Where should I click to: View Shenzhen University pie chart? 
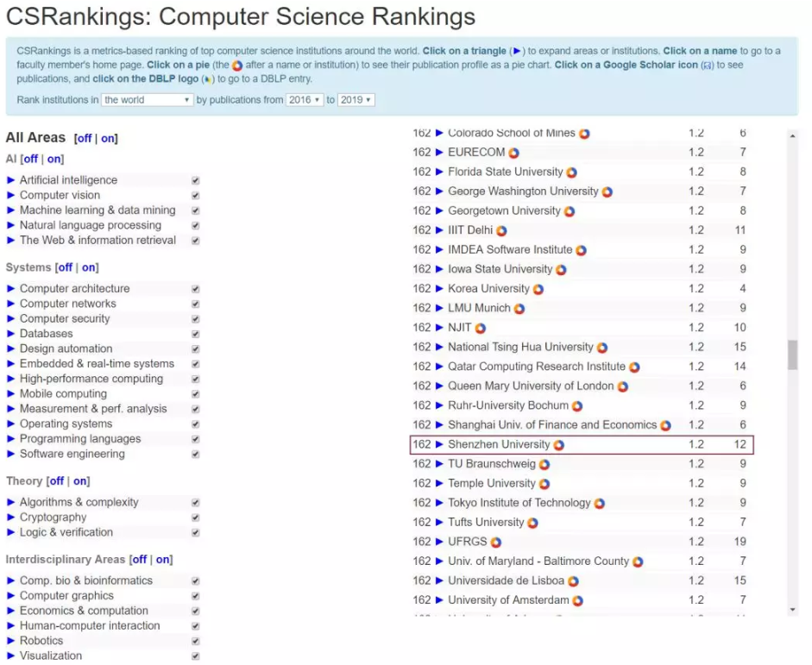(559, 445)
